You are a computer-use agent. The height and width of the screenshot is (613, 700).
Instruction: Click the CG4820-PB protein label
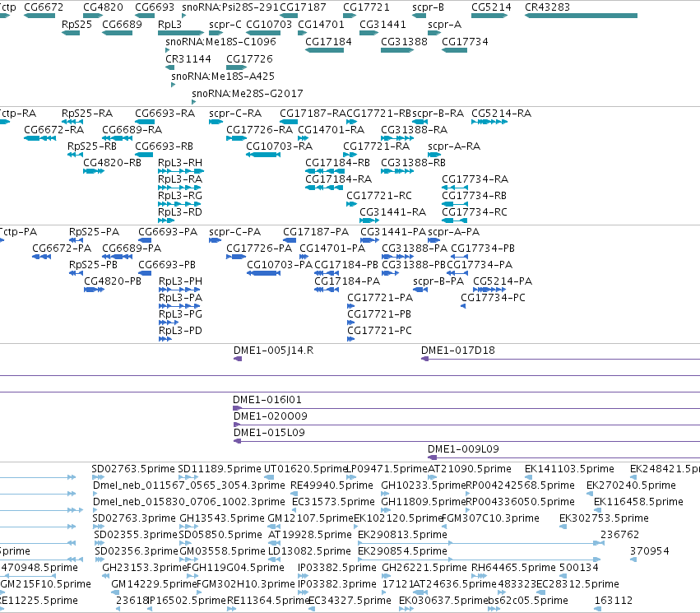[113, 281]
